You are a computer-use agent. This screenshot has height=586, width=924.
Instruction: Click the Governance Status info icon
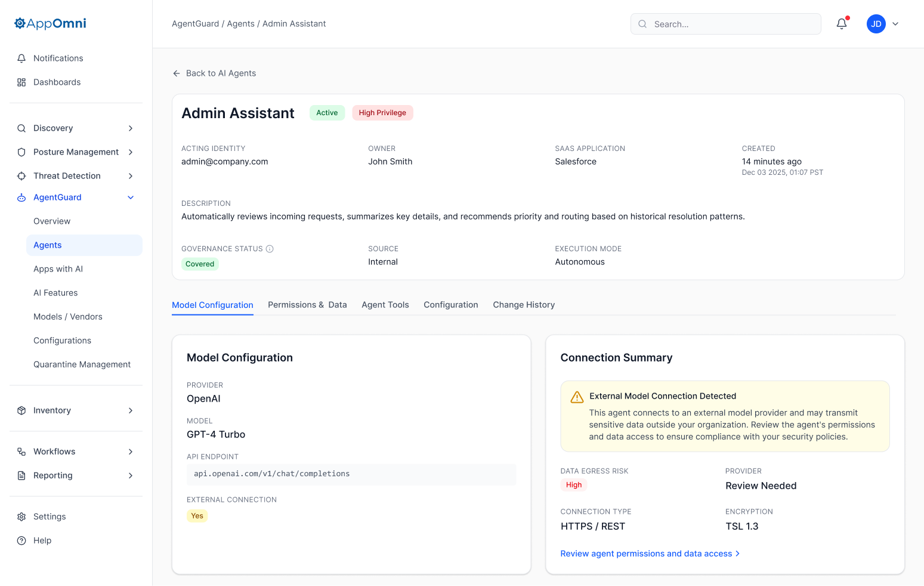(270, 249)
